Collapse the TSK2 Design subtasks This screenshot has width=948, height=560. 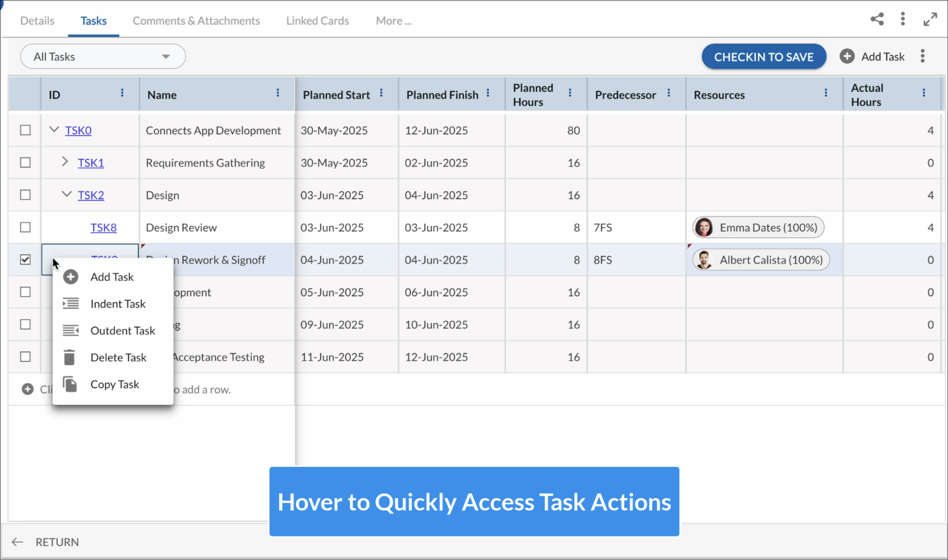click(66, 194)
